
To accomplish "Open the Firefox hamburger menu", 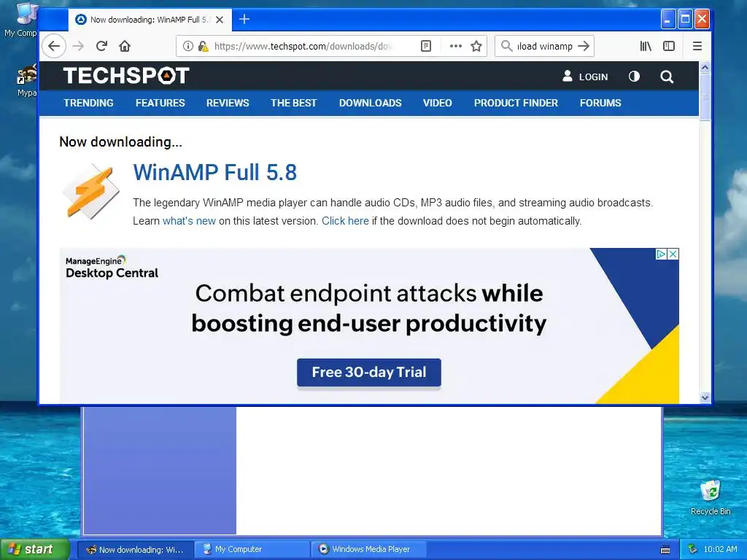I will point(697,46).
